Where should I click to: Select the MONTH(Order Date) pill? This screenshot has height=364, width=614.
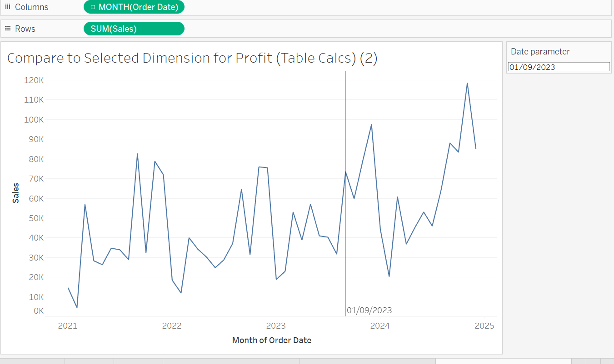tap(138, 7)
